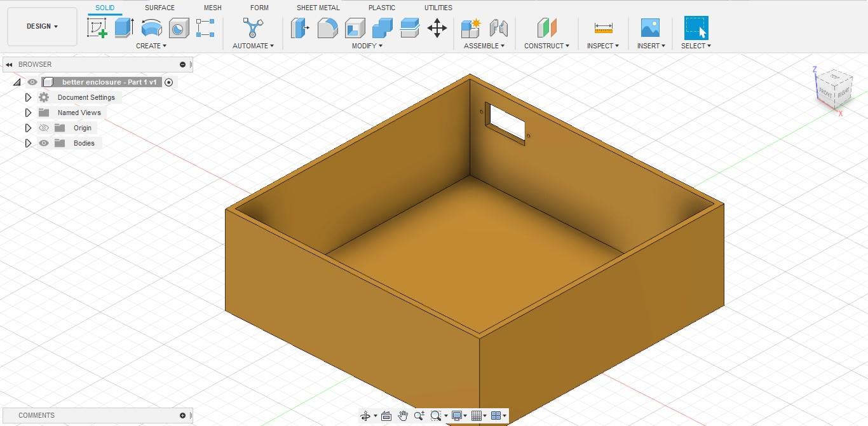
Task: Select the Named Views tree item
Action: tap(79, 113)
